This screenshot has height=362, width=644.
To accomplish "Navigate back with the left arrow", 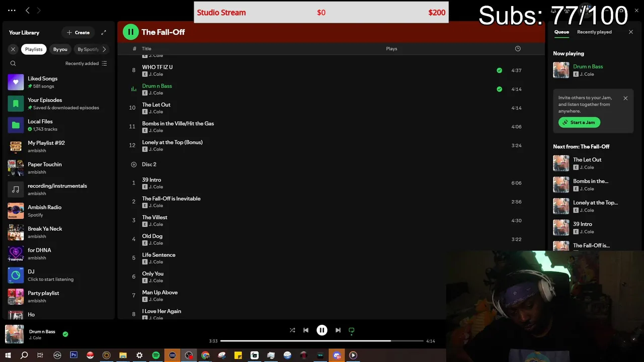I will point(28,10).
